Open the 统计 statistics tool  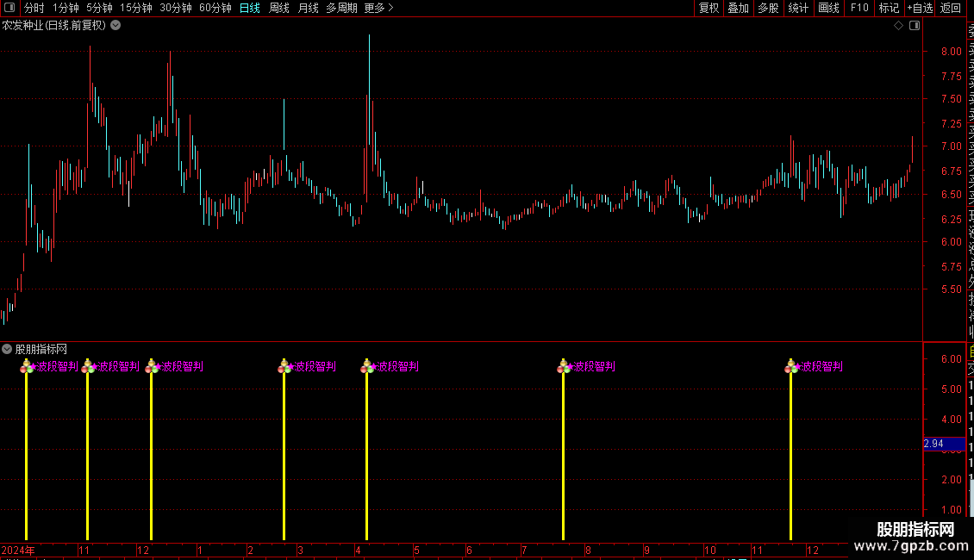(x=798, y=8)
